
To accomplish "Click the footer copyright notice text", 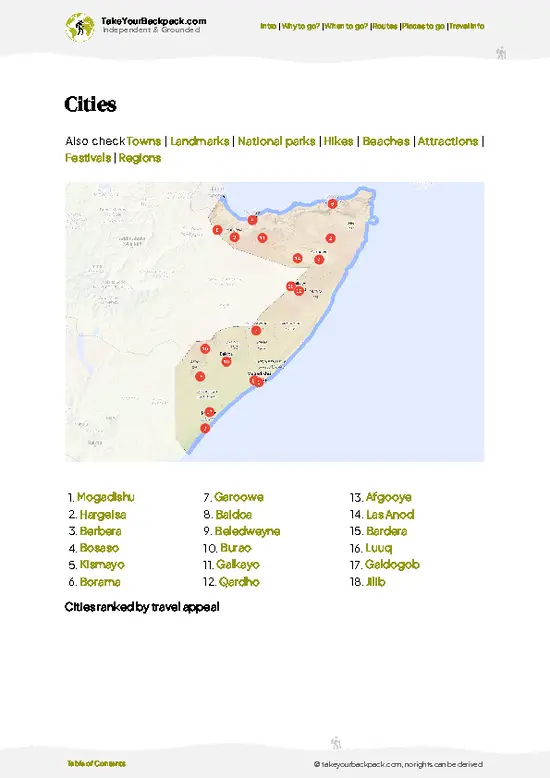I will coord(398,764).
